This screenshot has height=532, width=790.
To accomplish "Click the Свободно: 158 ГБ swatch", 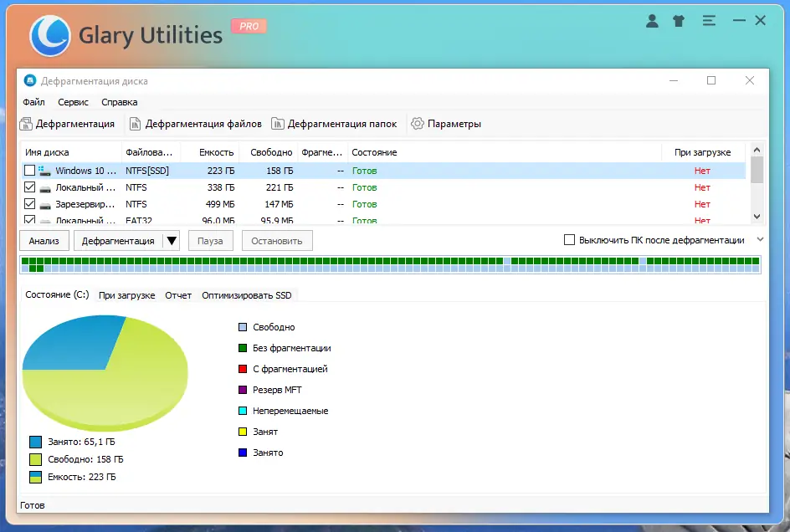I will (35, 459).
